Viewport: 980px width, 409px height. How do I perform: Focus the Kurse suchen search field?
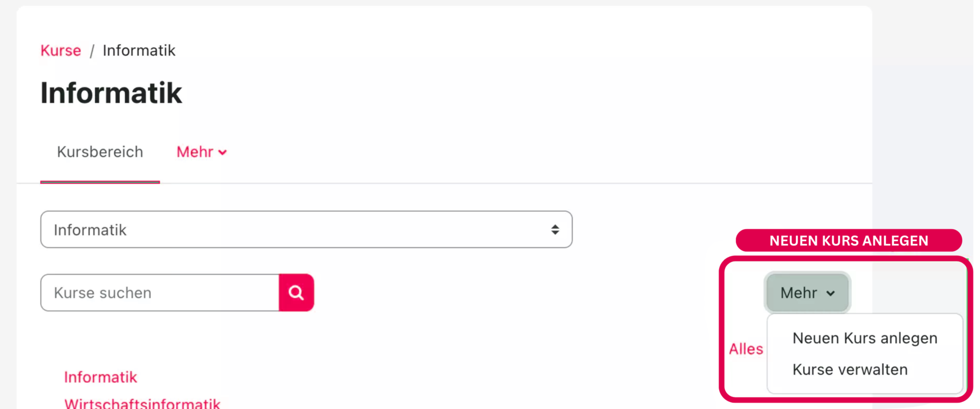159,293
